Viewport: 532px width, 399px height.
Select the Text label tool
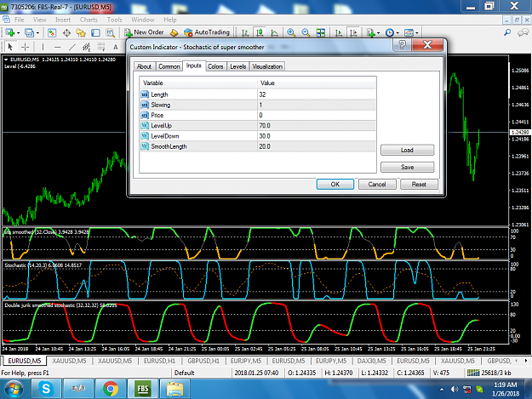116,47
